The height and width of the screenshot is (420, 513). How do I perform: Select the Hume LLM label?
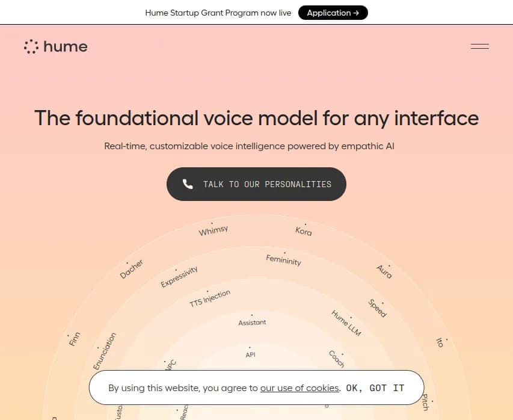tap(346, 323)
